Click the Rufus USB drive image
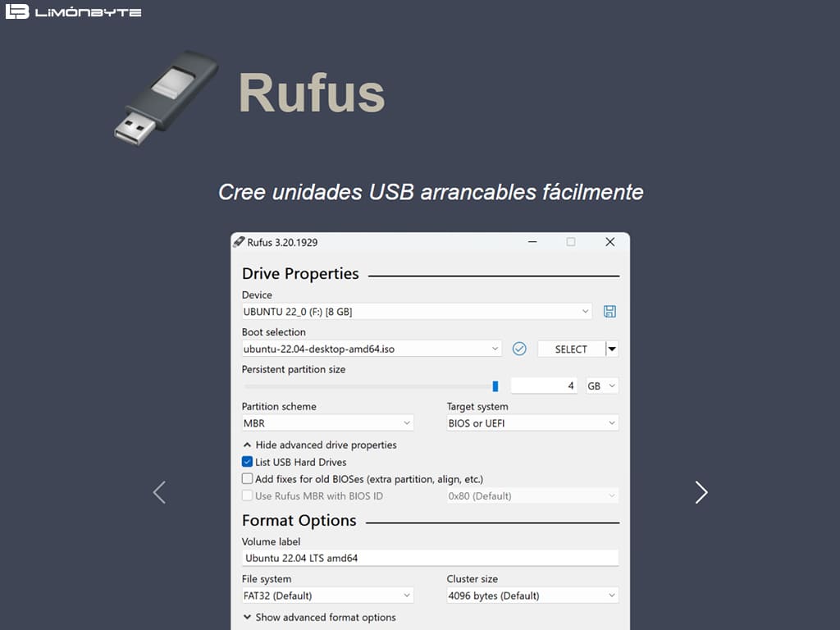Image resolution: width=840 pixels, height=630 pixels. pos(166,98)
